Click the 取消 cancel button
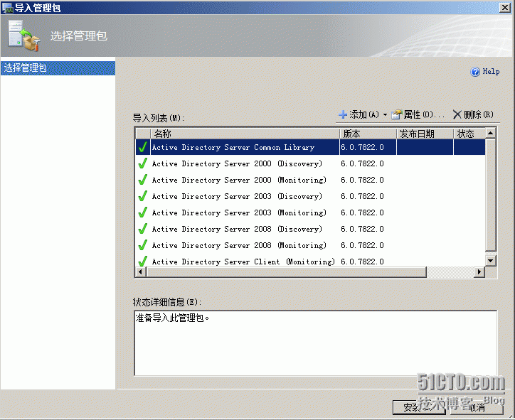Viewport: 515px width, 420px height. pos(477,407)
